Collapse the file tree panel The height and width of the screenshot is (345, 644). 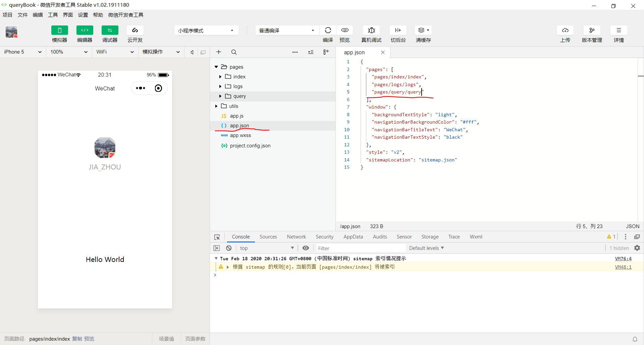(x=326, y=52)
